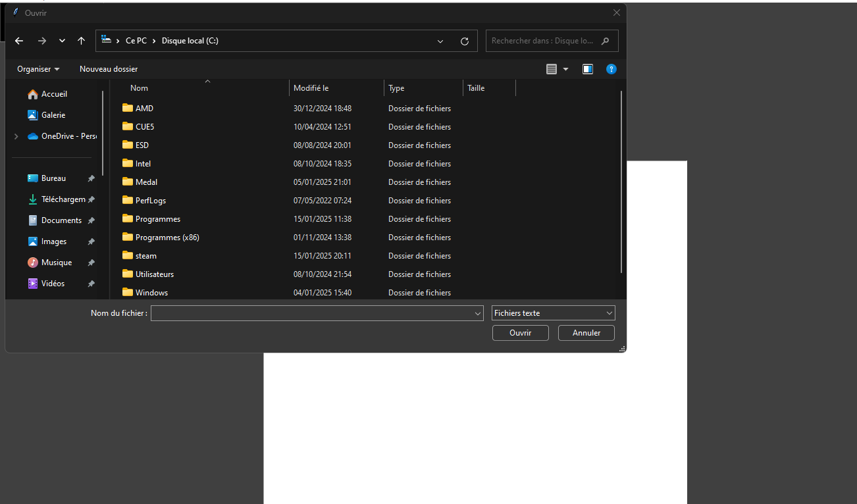Click Ce PC in the address bar
The height and width of the screenshot is (504, 857).
(x=136, y=40)
